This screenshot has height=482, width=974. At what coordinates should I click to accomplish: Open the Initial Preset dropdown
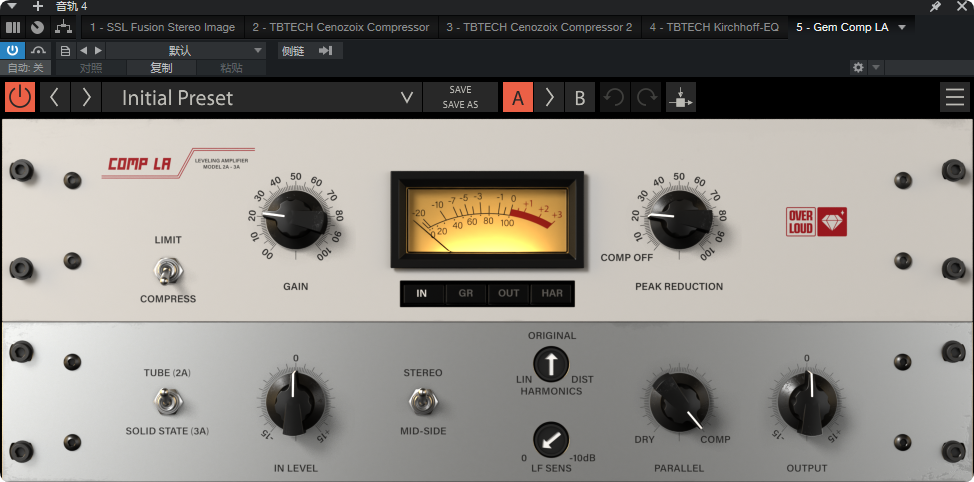pyautogui.click(x=262, y=98)
